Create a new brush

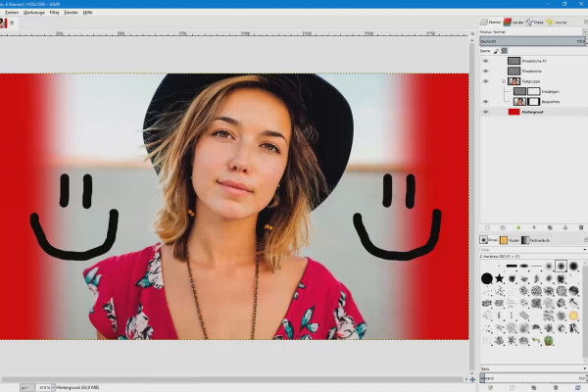[512, 388]
